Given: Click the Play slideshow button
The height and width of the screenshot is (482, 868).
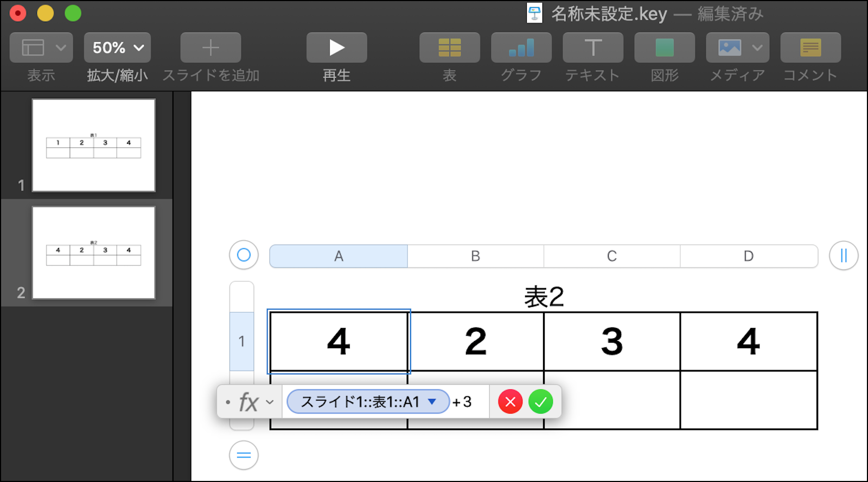Looking at the screenshot, I should pyautogui.click(x=336, y=48).
